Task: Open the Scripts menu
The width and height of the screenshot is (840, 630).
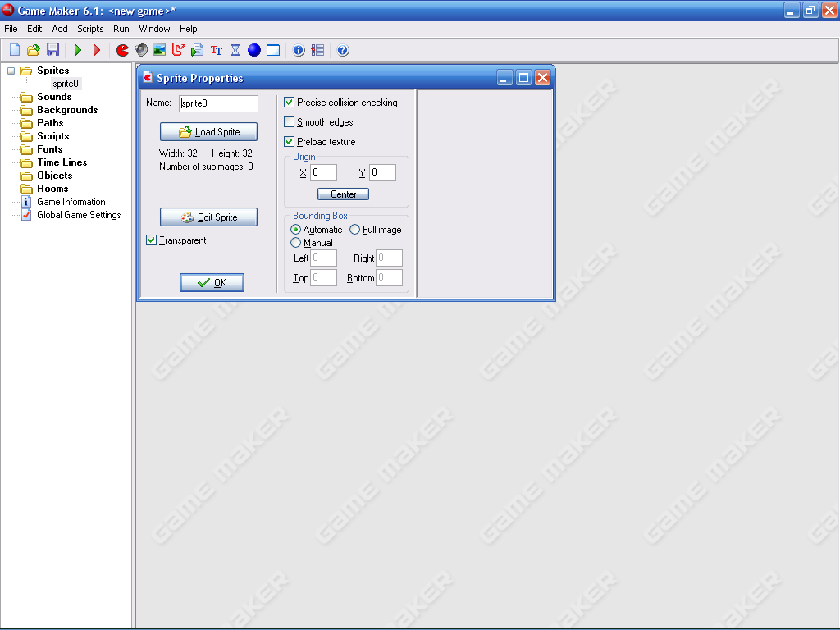Action: pyautogui.click(x=90, y=29)
